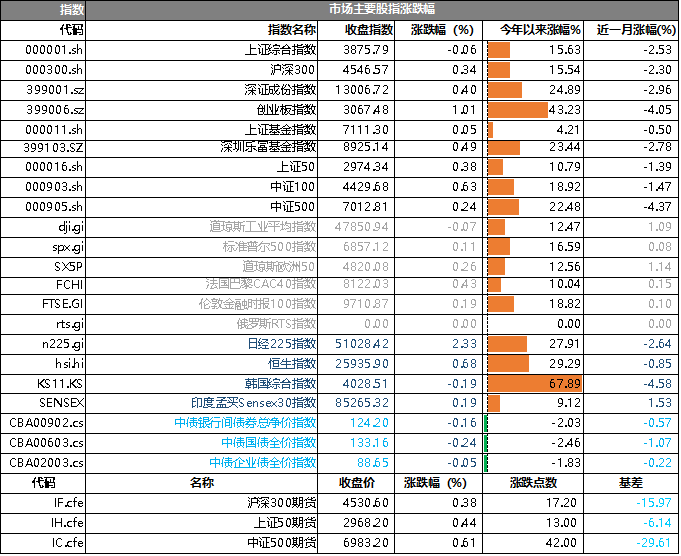Click the 标准普尔500指数 row name
Screen dimensions: 681x556
click(x=269, y=247)
